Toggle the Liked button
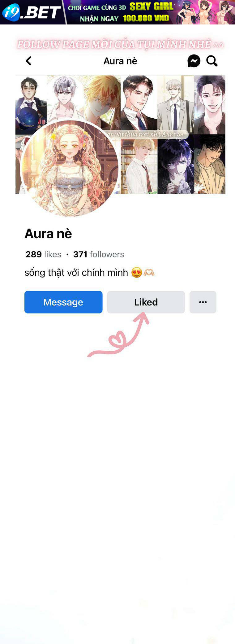The image size is (235, 644). click(x=146, y=302)
